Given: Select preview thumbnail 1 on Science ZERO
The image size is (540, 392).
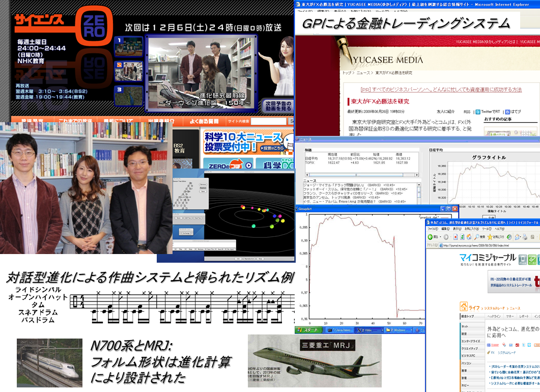Looking at the screenshot, I should (x=128, y=47).
